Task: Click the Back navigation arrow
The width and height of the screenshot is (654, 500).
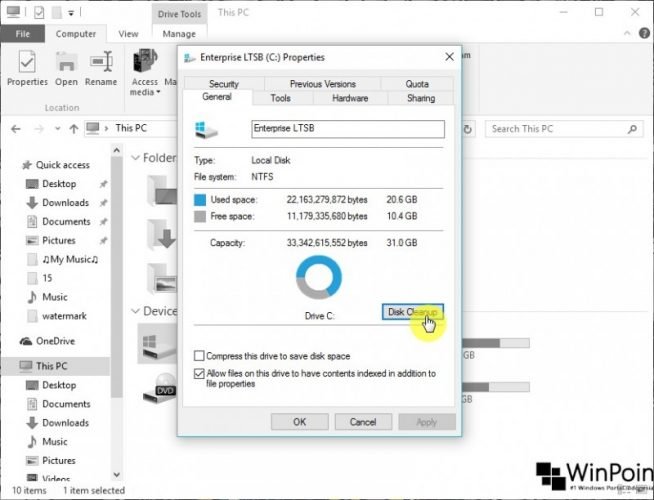Action: pos(16,129)
